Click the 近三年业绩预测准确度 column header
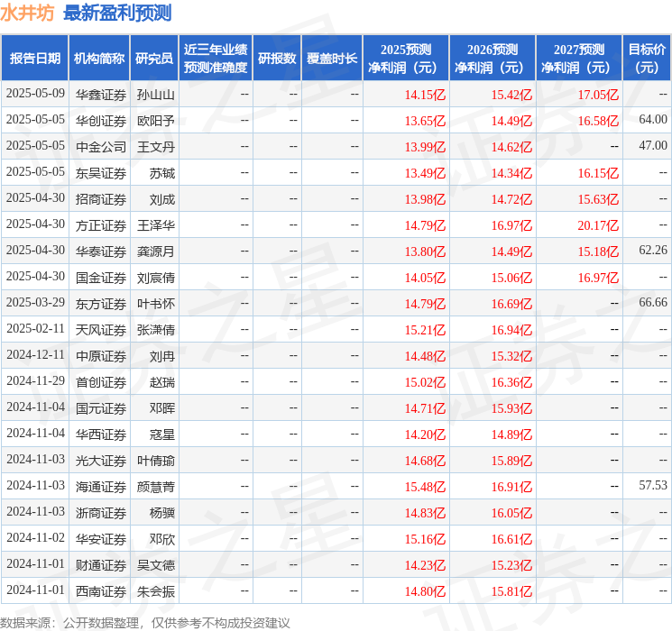 216,58
